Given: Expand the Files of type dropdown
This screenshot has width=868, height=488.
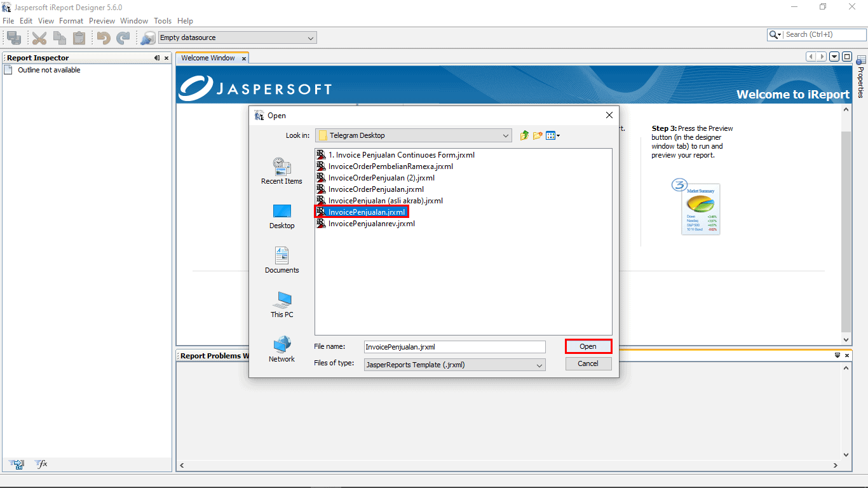Looking at the screenshot, I should click(539, 365).
